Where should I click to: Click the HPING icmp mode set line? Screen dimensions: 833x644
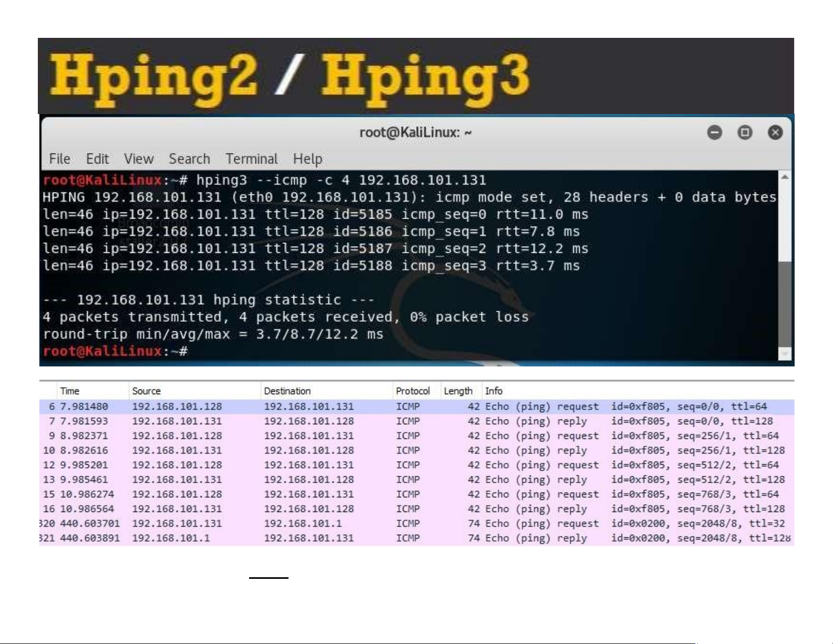pos(409,197)
